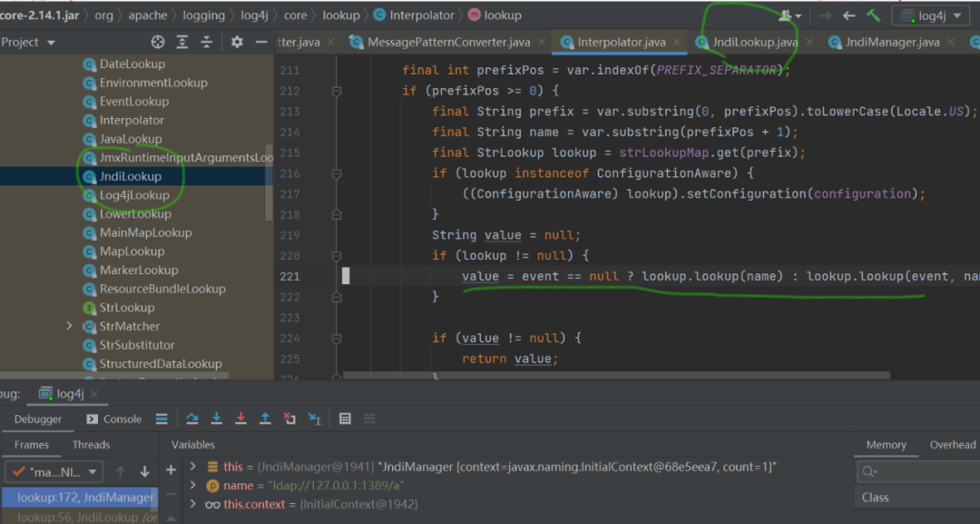Screen dimensions: 980x524
Task: Click the Memory panel search field
Action: [916, 471]
